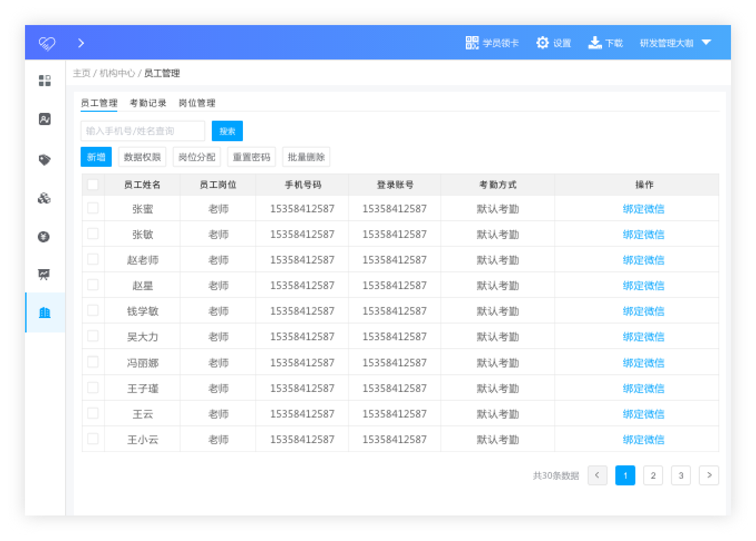Go to 主页 in breadcrumb
Screen dimensions: 756x541
click(x=82, y=73)
